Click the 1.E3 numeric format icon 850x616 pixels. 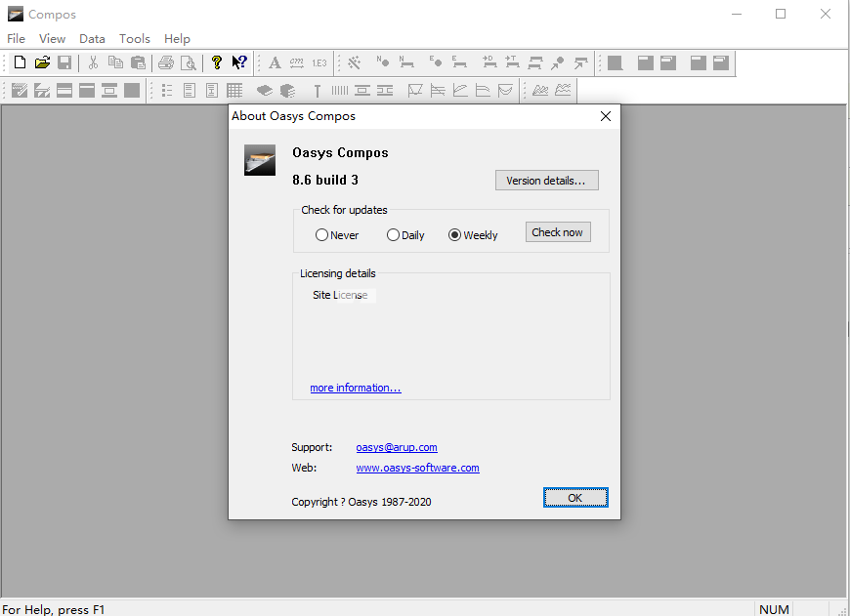[x=319, y=62]
